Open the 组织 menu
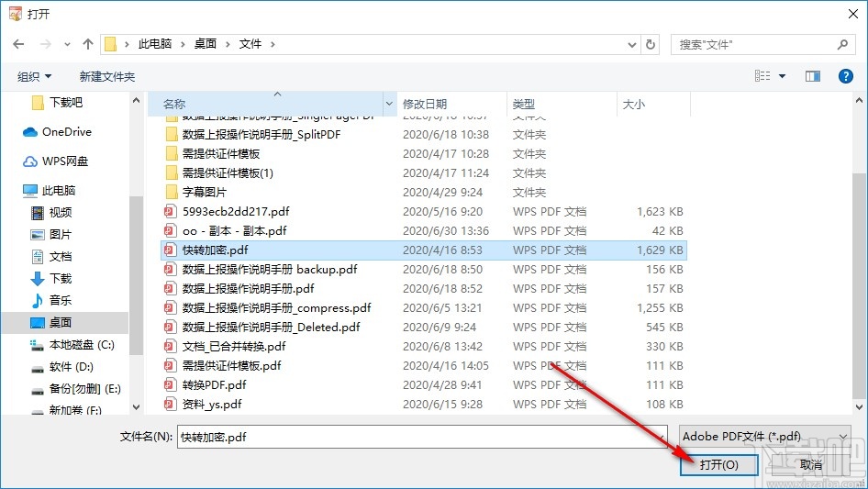The width and height of the screenshot is (868, 489). [x=34, y=76]
